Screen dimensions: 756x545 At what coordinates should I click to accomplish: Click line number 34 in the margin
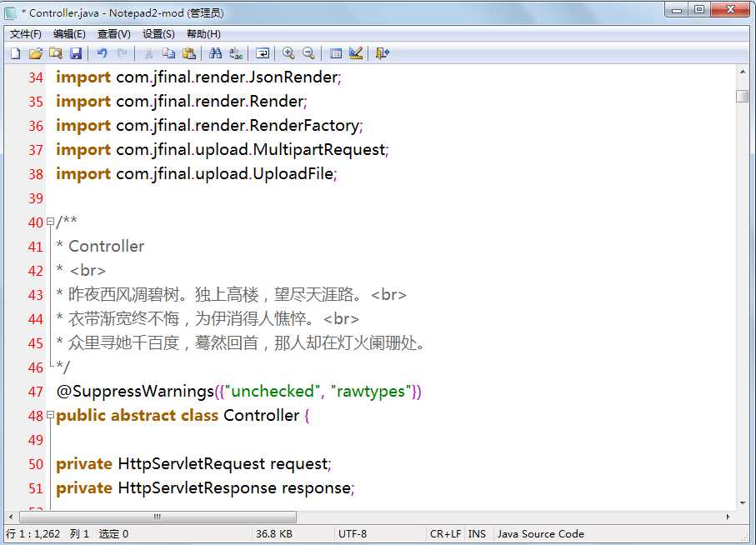(36, 77)
